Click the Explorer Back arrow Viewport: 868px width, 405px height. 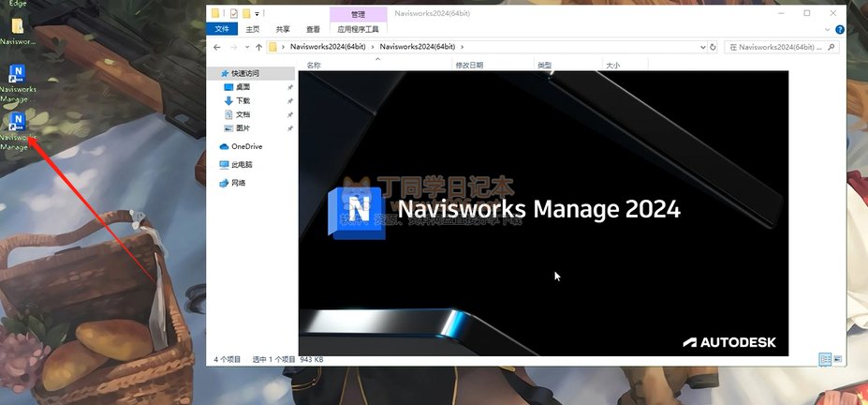[217, 46]
